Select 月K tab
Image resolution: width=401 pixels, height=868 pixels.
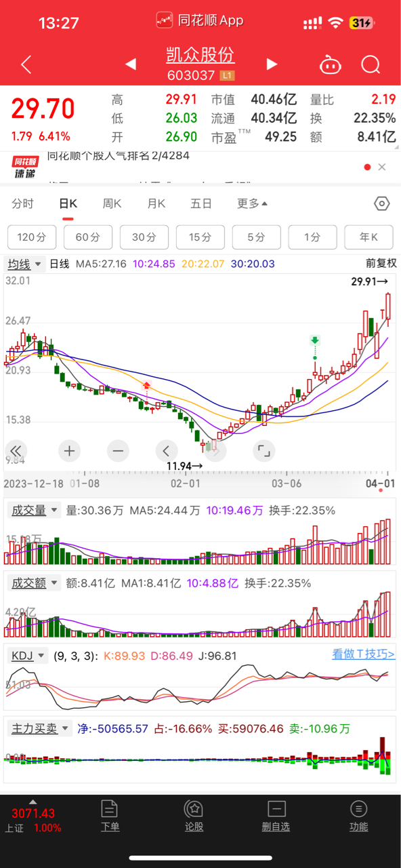point(156,203)
